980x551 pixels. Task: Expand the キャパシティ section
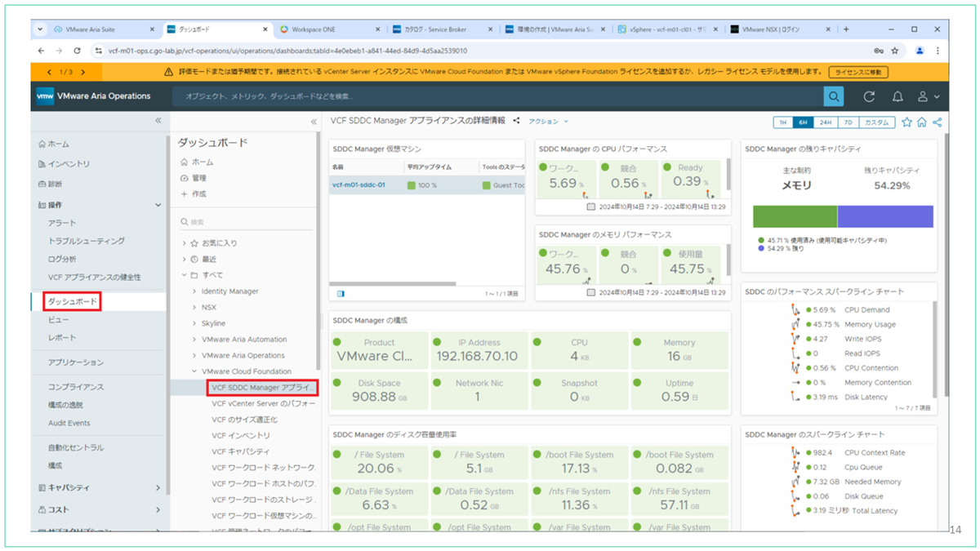coord(158,488)
